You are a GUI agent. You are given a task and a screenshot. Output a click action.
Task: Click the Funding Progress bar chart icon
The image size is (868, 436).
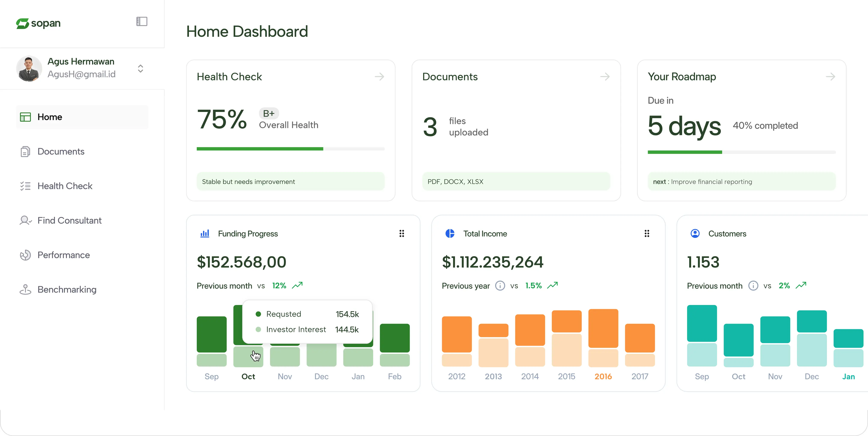[x=205, y=234]
